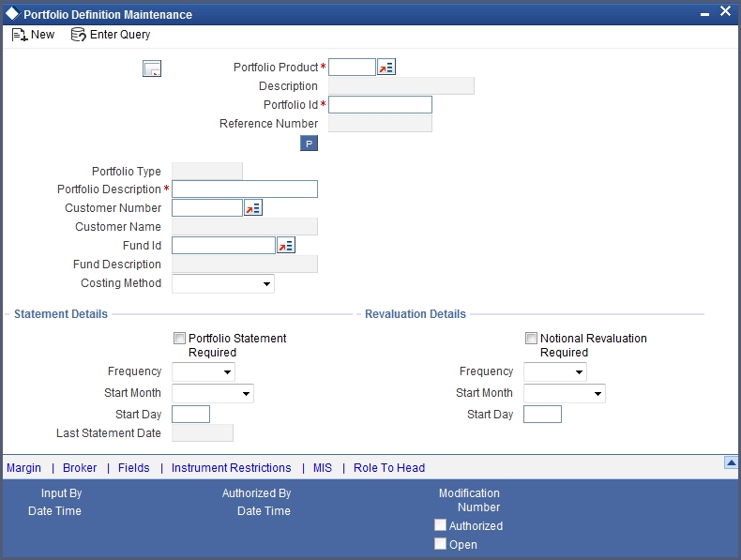
Task: Click the Reference Number field
Action: (x=380, y=123)
